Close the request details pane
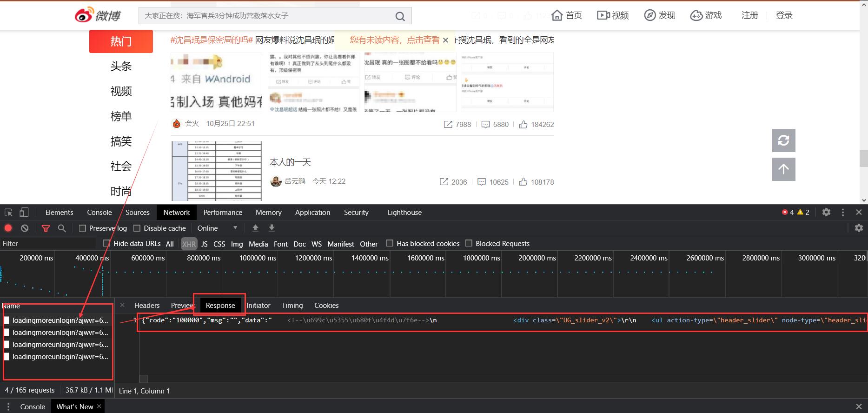The width and height of the screenshot is (868, 413). point(122,305)
